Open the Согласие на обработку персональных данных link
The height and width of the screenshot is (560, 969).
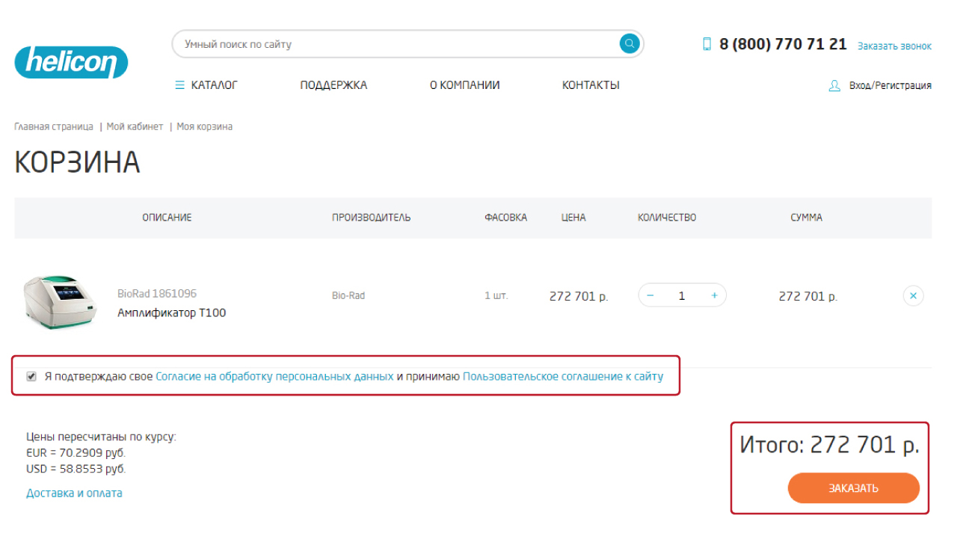274,376
